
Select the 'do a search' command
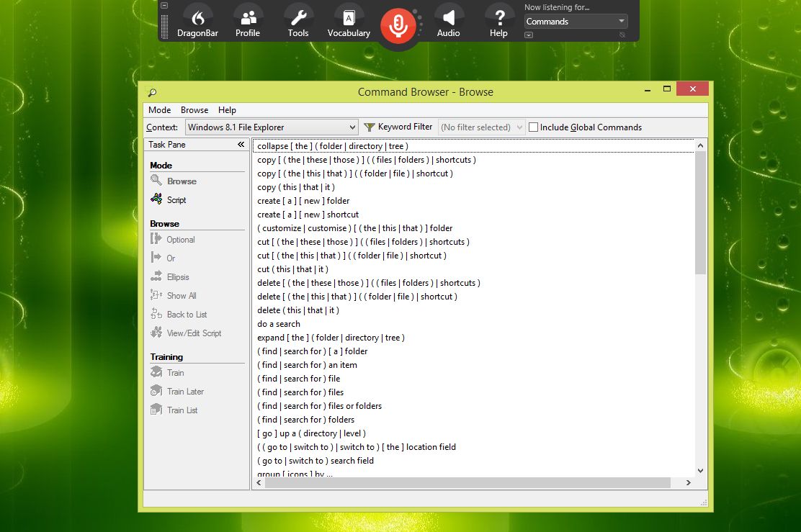(473, 324)
